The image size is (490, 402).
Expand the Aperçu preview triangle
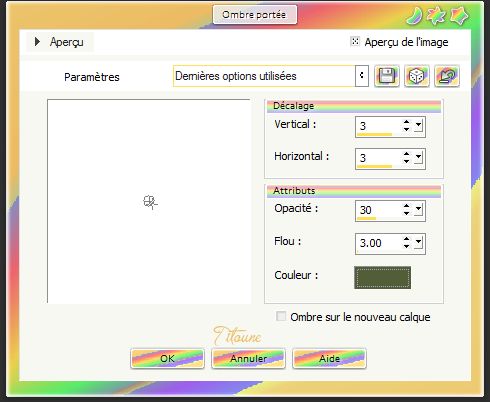pos(37,42)
